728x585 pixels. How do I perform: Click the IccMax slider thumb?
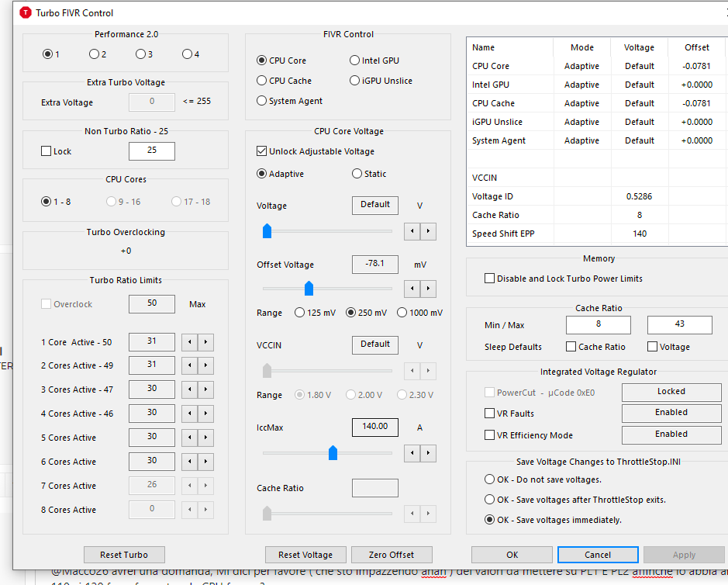[x=333, y=452]
